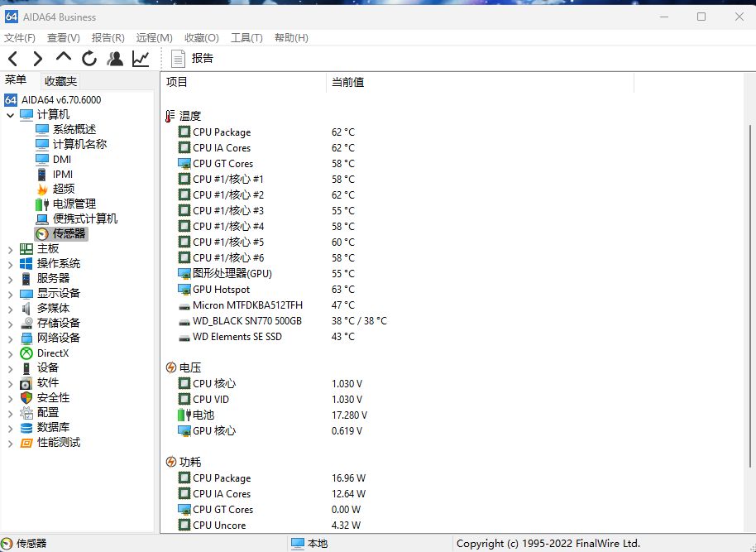Image resolution: width=756 pixels, height=552 pixels.
Task: Select the GPU 核心 voltage row
Action: coord(270,431)
